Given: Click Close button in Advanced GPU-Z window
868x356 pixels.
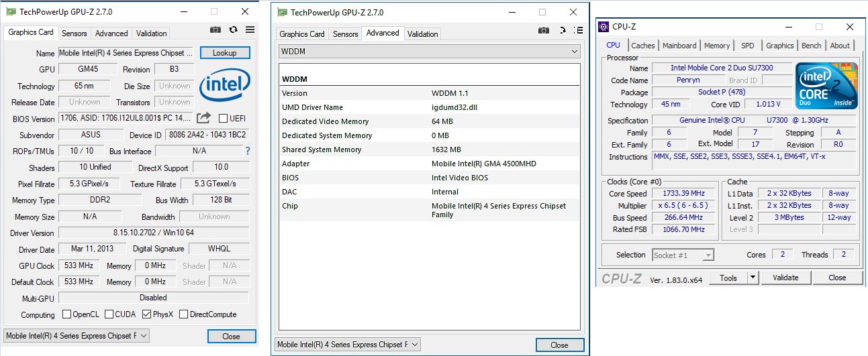Looking at the screenshot, I should 559,345.
